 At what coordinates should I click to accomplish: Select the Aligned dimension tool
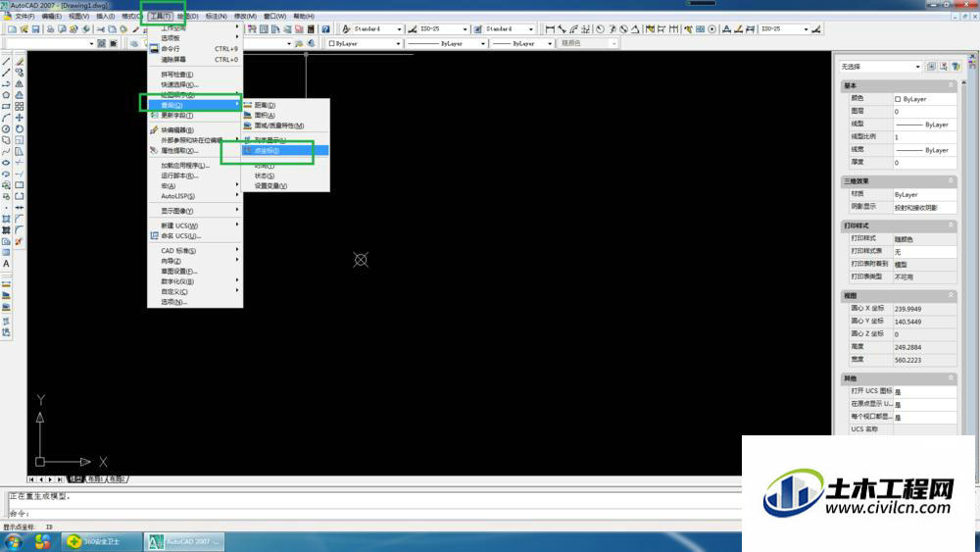tap(562, 29)
